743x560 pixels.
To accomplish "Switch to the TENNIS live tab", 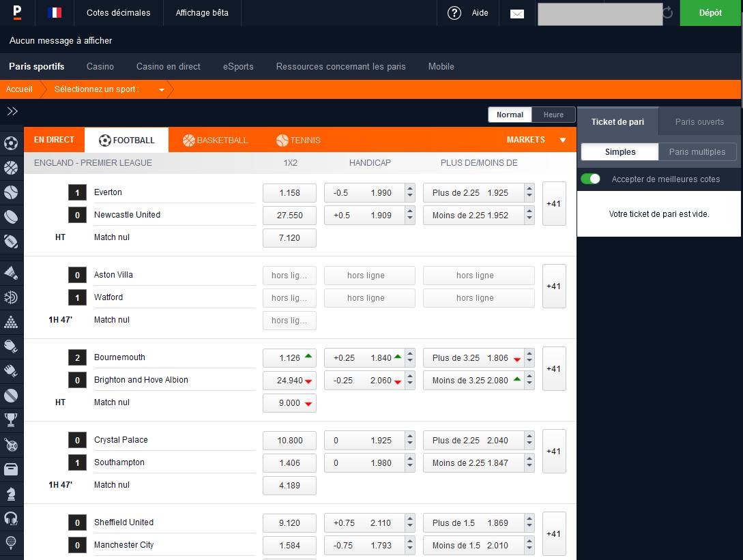I will pos(299,140).
